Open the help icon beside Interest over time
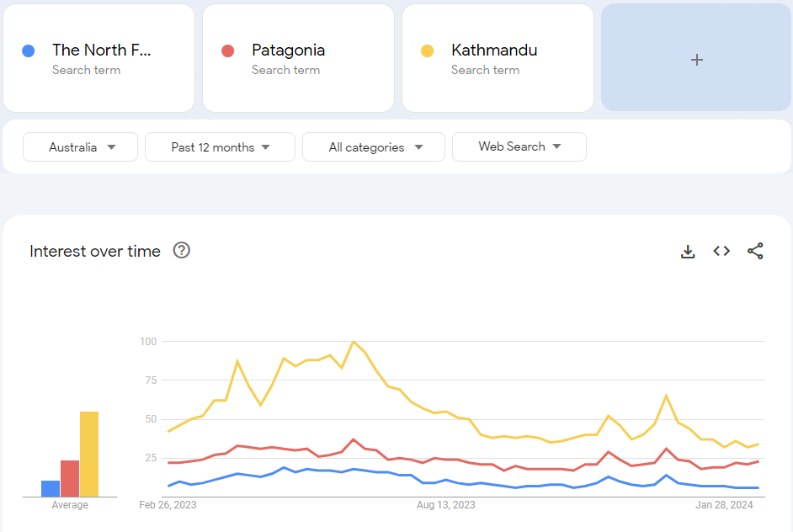 click(181, 250)
